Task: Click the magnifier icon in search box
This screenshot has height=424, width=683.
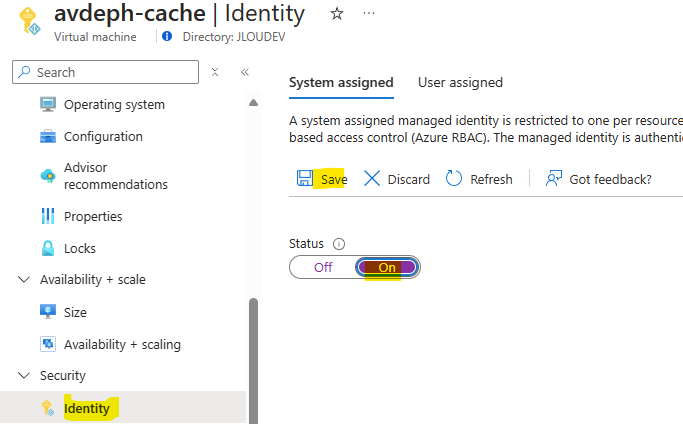Action: pos(24,71)
